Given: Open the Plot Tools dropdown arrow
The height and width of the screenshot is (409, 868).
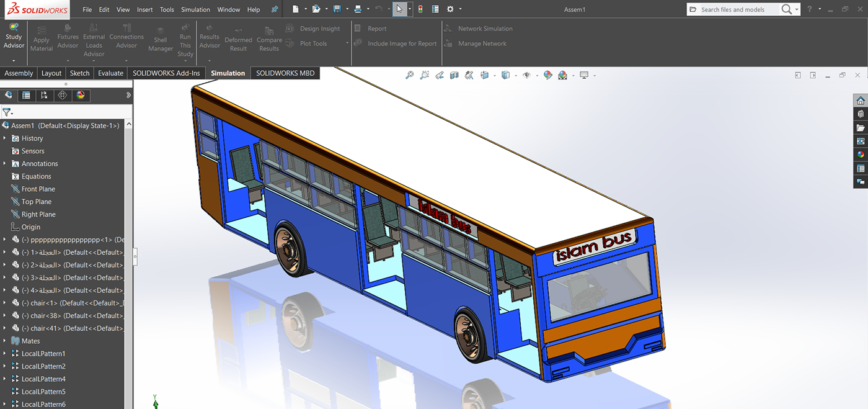Looking at the screenshot, I should point(347,43).
